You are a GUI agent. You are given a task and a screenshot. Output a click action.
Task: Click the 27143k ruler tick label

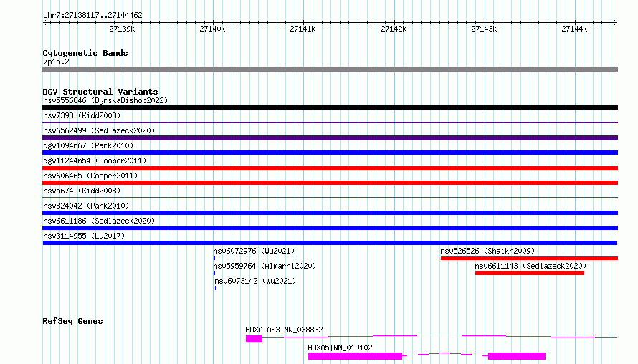pyautogui.click(x=484, y=29)
